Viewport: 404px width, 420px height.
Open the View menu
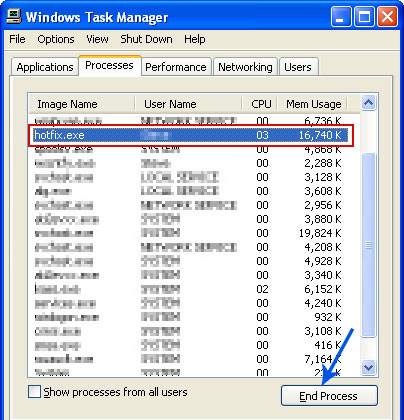(x=97, y=39)
